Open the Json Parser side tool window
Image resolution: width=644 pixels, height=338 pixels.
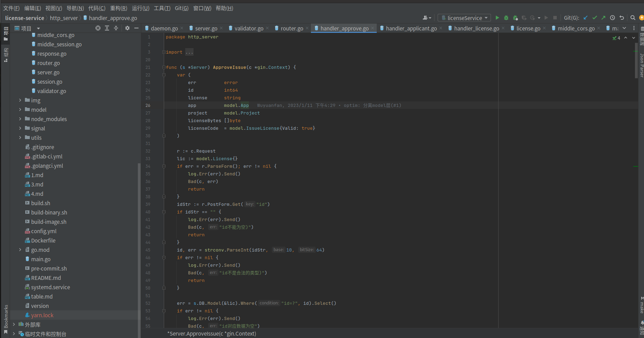tap(642, 65)
